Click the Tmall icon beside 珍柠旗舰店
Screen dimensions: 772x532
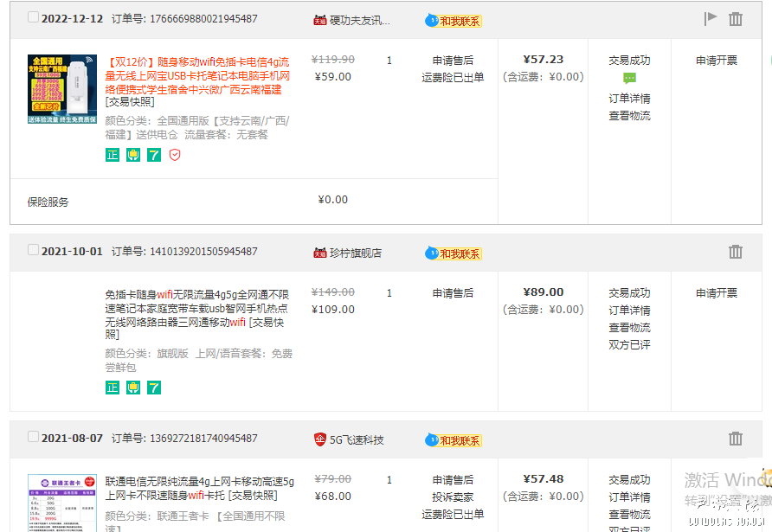pos(320,253)
